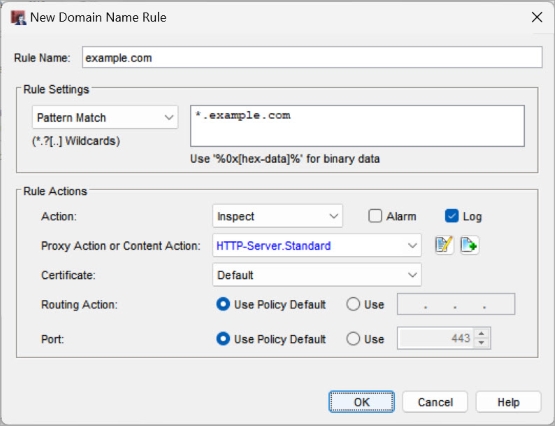Viewport: 555px width, 426px height.
Task: Close the New Domain Name Rule dialog
Action: pyautogui.click(x=537, y=17)
